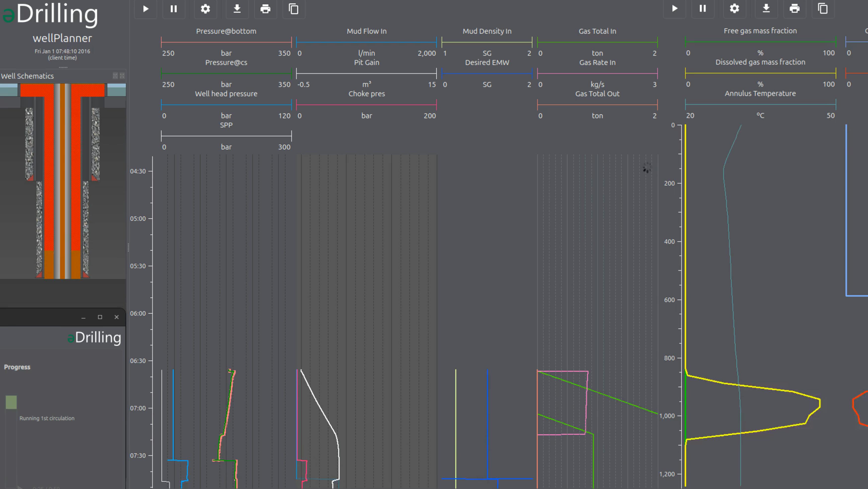Print the left time-based plot
868x489 pixels.
click(x=265, y=9)
